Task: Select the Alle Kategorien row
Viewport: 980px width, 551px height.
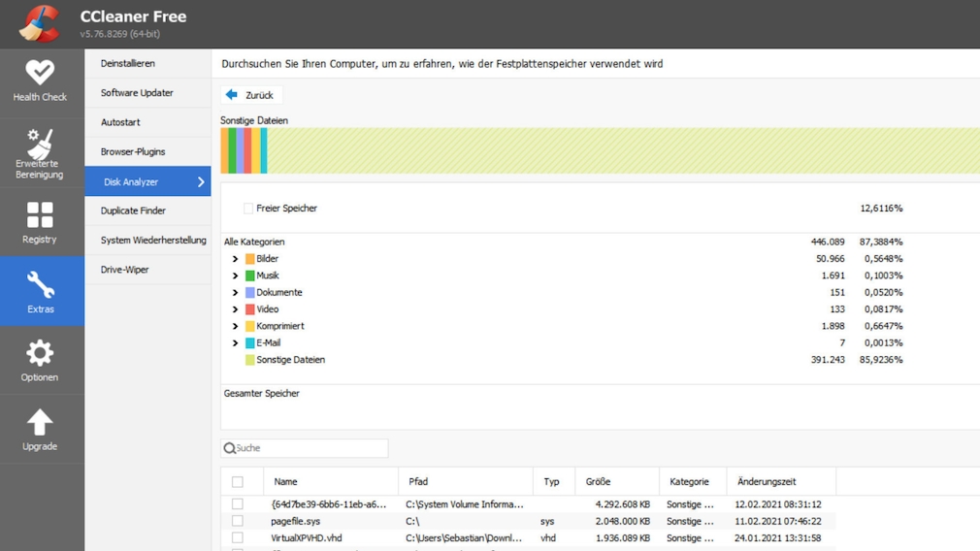Action: tap(600, 242)
